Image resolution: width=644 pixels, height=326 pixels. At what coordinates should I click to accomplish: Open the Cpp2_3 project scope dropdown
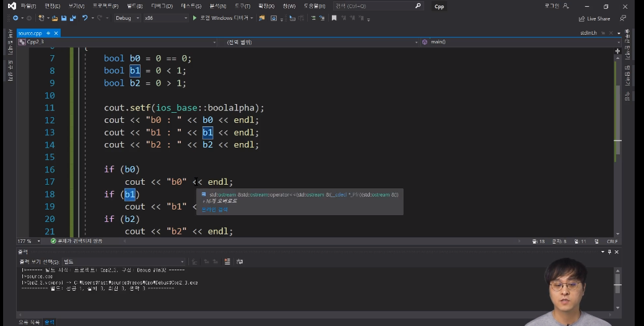point(117,42)
